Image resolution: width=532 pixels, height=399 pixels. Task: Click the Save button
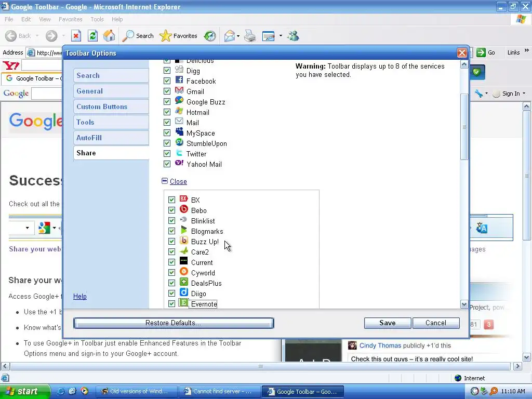(388, 323)
